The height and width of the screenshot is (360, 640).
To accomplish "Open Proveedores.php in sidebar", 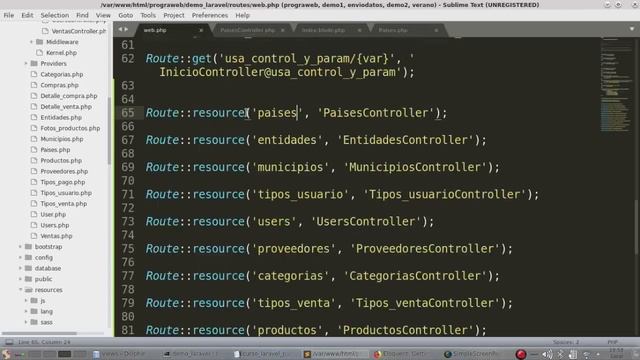I will (64, 171).
